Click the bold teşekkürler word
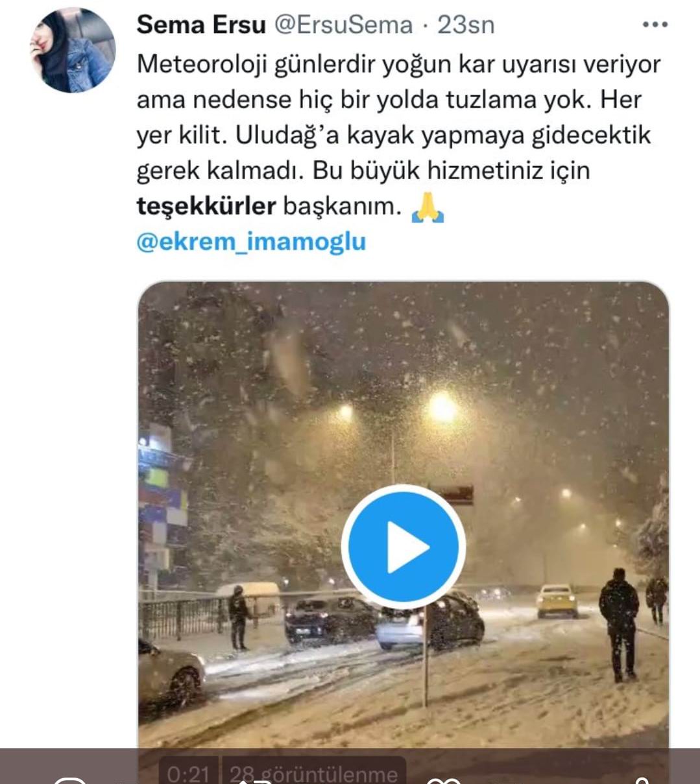The height and width of the screenshot is (784, 700). (206, 206)
